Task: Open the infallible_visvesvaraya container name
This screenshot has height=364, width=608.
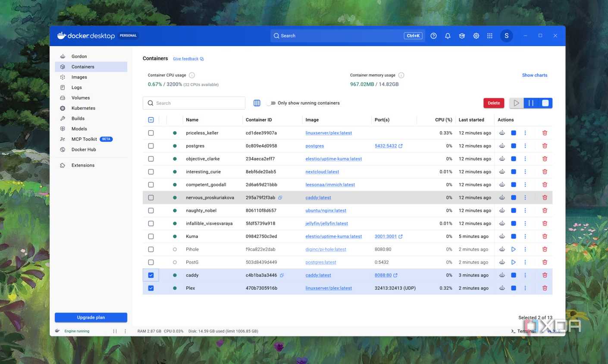Action: (x=209, y=223)
